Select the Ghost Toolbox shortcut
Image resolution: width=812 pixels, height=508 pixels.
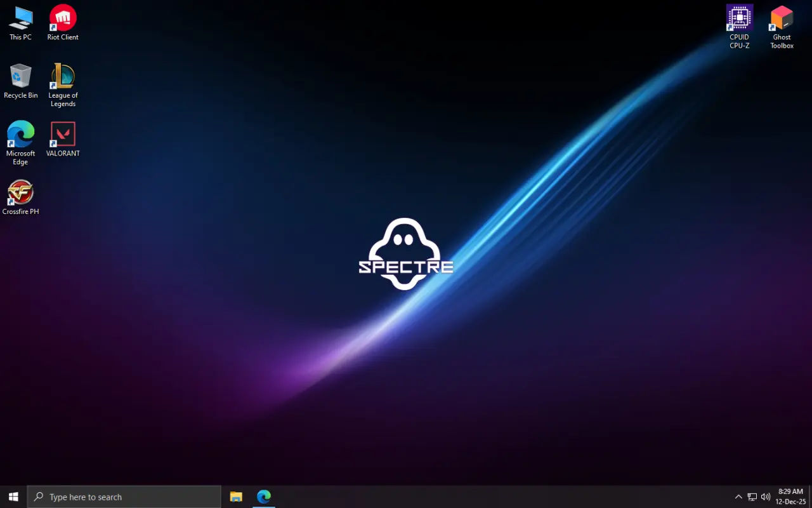782,27
